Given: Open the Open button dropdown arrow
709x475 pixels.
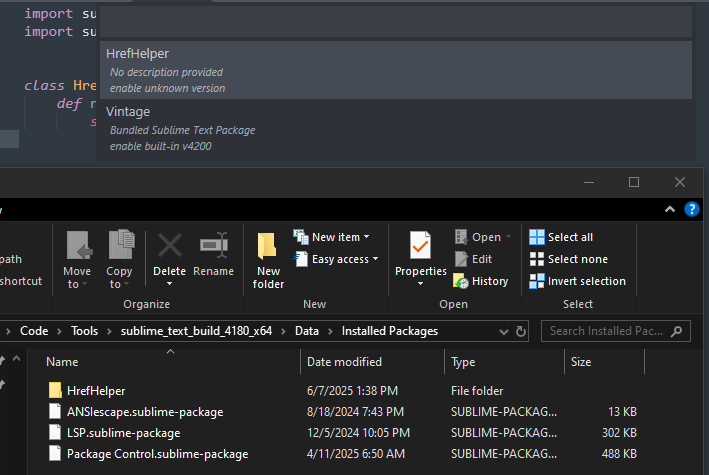Looking at the screenshot, I should [508, 237].
